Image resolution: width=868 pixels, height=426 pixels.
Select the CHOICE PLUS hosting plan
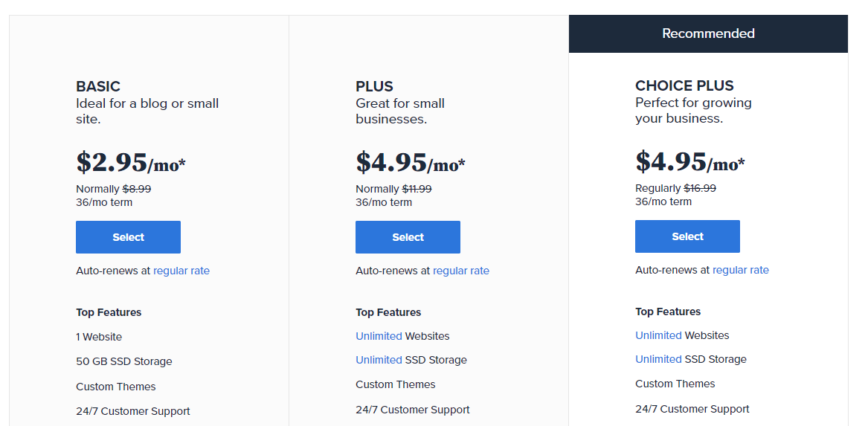(x=687, y=236)
